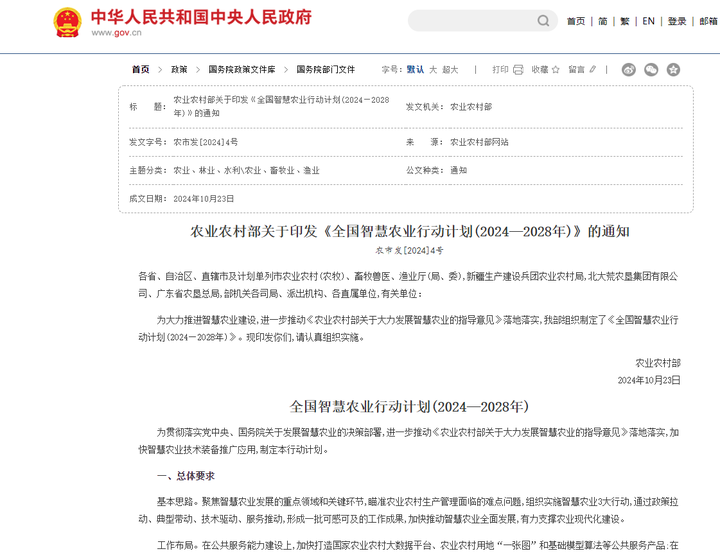
Task: Click paragraph starting 基本思路
Action: click(409, 510)
